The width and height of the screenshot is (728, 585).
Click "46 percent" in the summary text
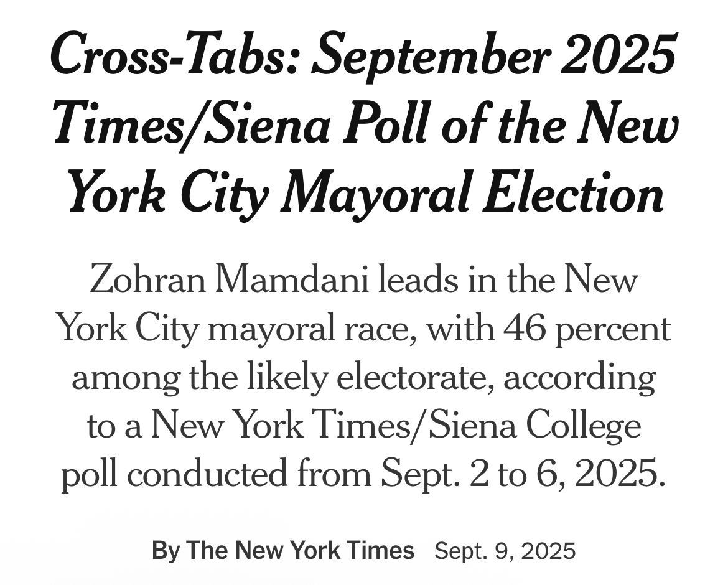587,329
